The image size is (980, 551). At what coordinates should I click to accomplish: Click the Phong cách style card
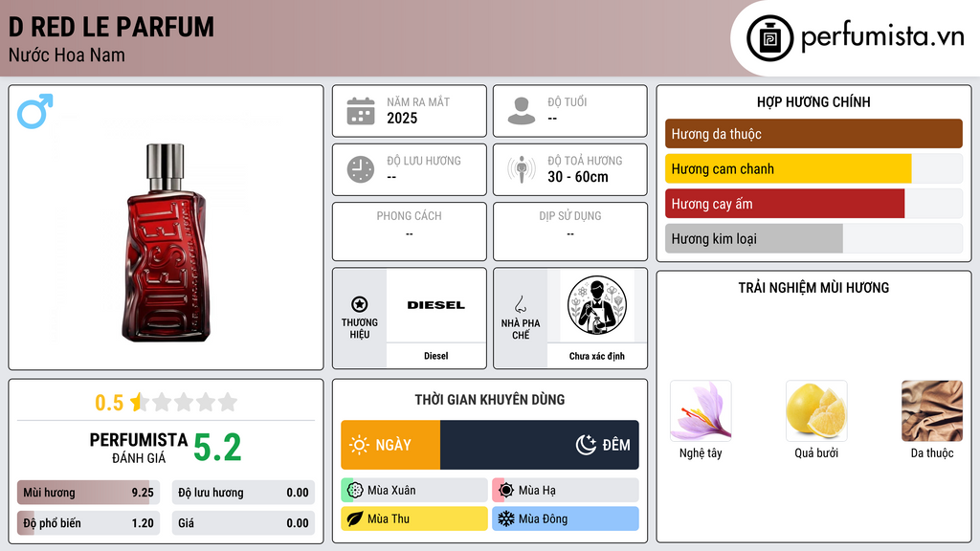pos(410,231)
